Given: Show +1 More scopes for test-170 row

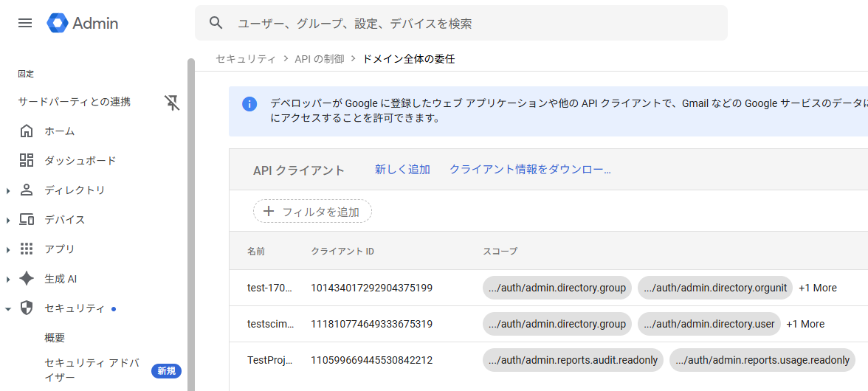Looking at the screenshot, I should [x=817, y=288].
